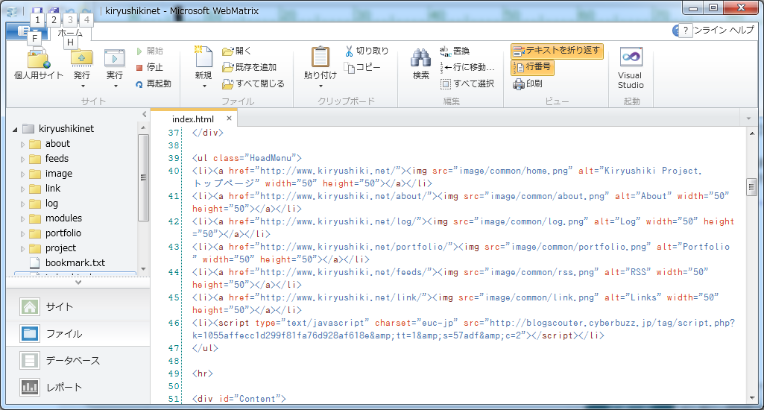Switch to the サイト workspace
Image resolution: width=764 pixels, height=410 pixels.
coord(78,307)
